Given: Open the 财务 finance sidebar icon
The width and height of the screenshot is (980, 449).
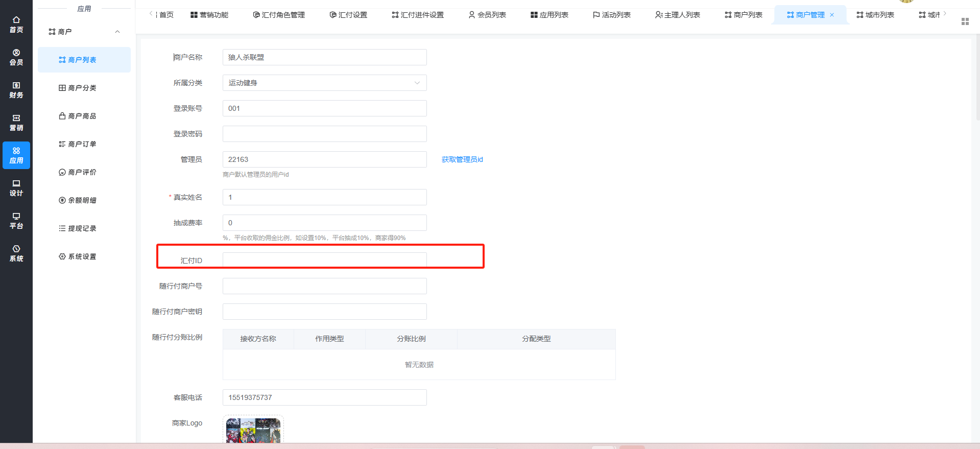Looking at the screenshot, I should tap(16, 90).
